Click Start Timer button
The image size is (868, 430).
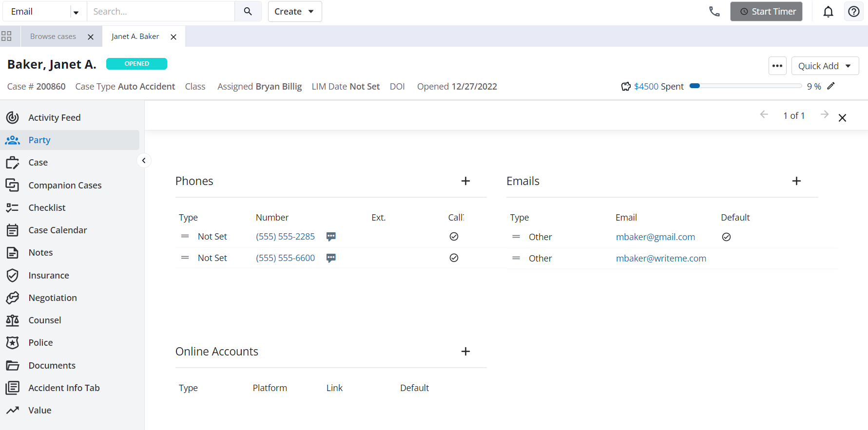tap(766, 11)
